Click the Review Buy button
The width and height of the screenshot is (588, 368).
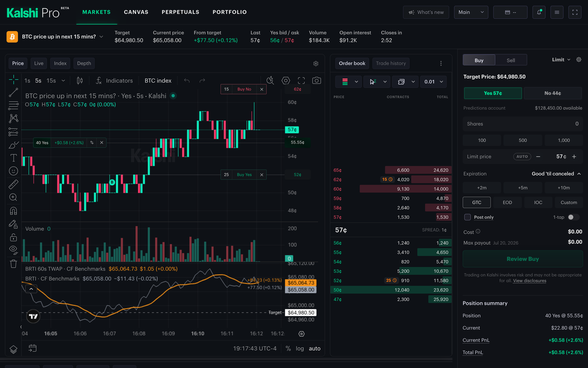pos(523,259)
